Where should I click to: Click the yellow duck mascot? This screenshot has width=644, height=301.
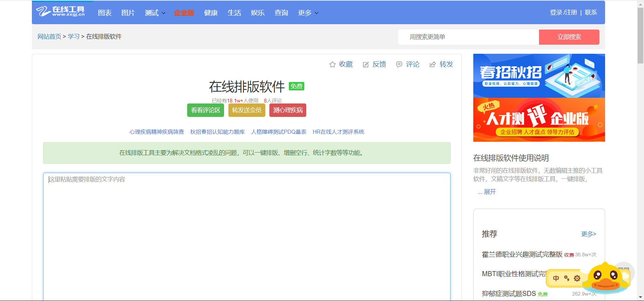tap(606, 277)
